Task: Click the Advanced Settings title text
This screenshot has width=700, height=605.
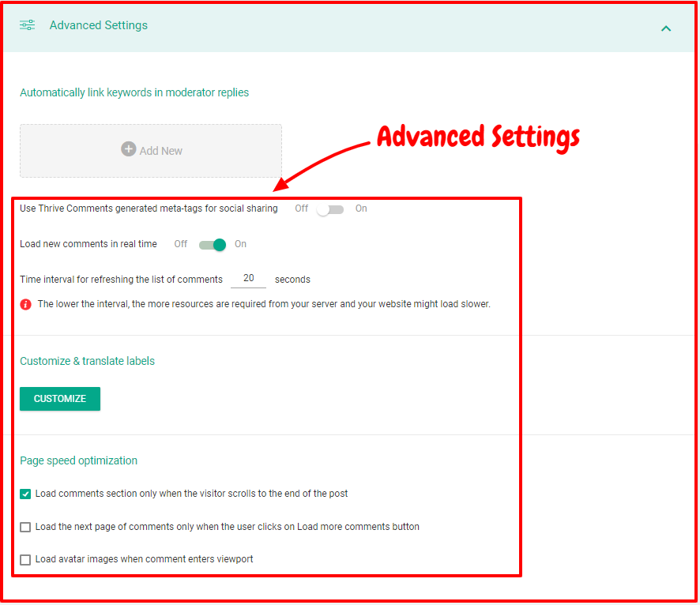Action: coord(98,25)
